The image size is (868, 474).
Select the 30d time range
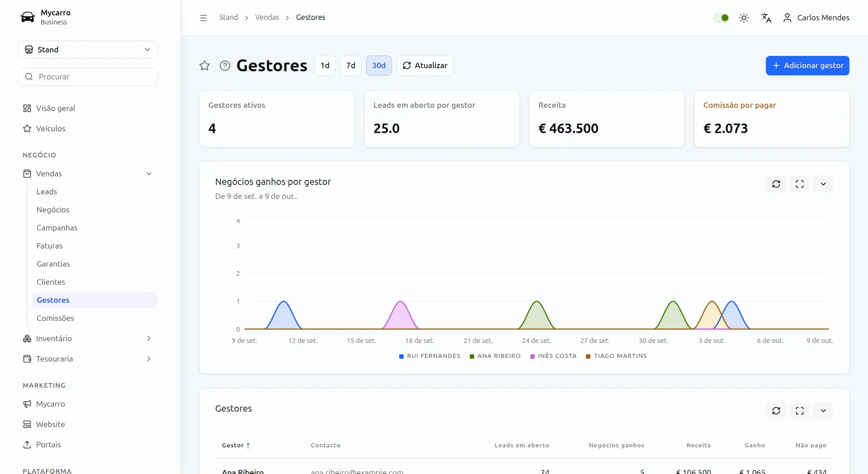point(379,66)
